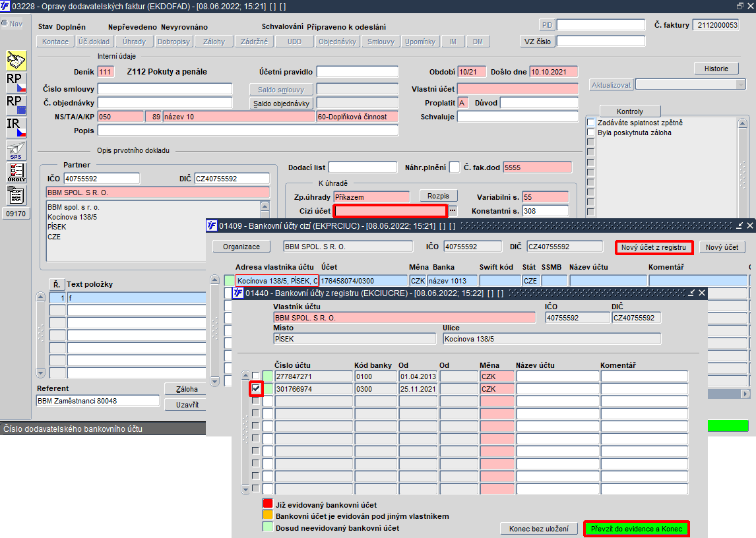Enable 'Zadáváte splatnost zpětně' checkbox
756x538 pixels.
click(x=590, y=123)
